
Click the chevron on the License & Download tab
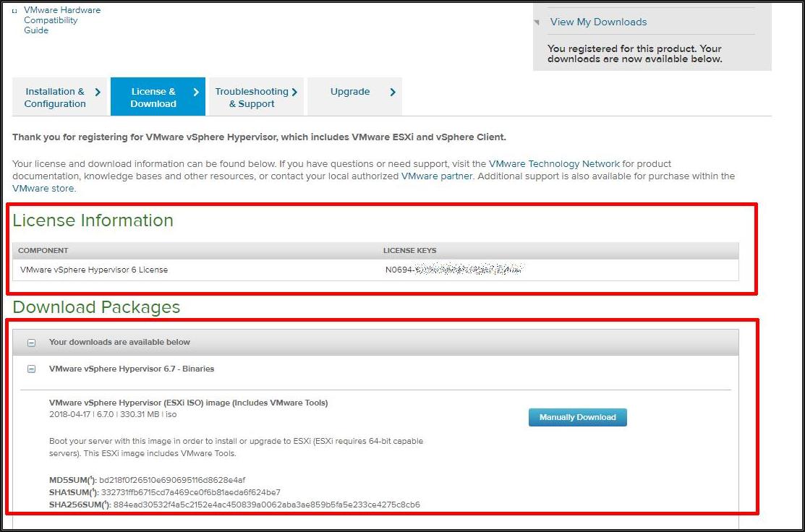[195, 92]
